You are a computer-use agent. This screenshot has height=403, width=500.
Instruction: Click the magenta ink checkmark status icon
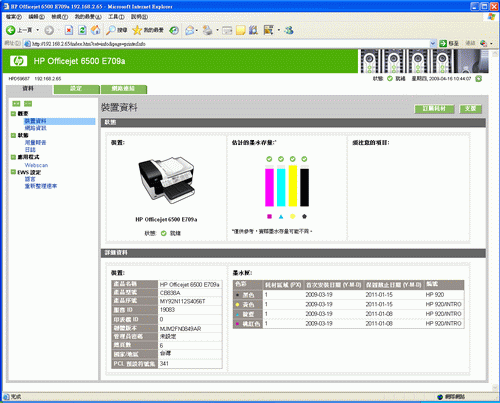tap(269, 159)
